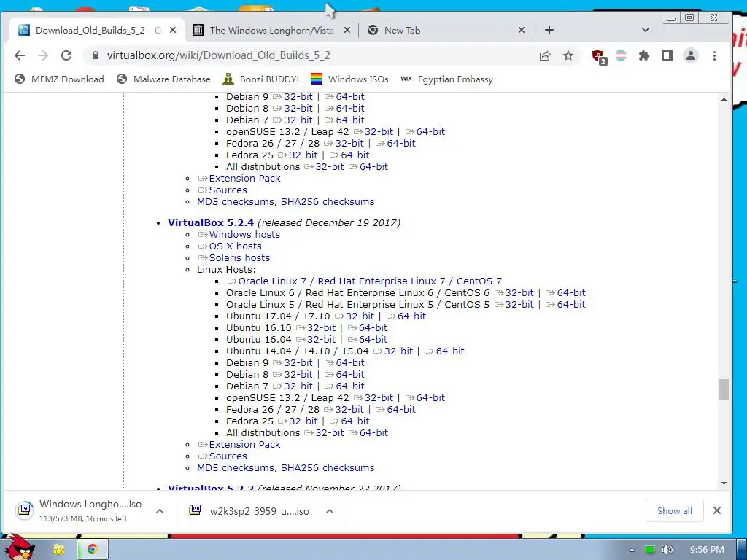
Task: Open the Egyptian Embassy bookmark
Action: (446, 79)
